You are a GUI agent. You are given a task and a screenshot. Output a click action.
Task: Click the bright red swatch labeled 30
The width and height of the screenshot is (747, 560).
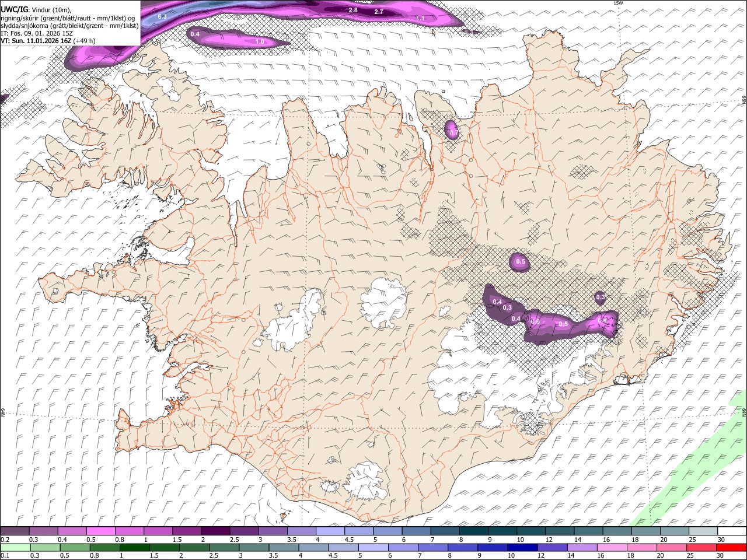(731, 547)
